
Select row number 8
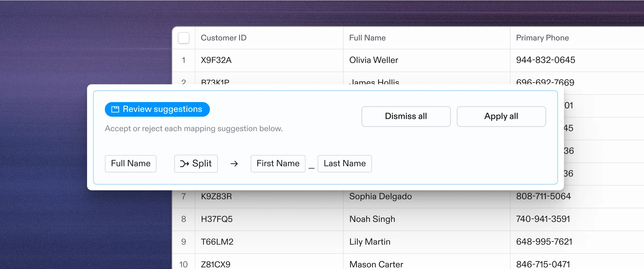pyautogui.click(x=183, y=219)
